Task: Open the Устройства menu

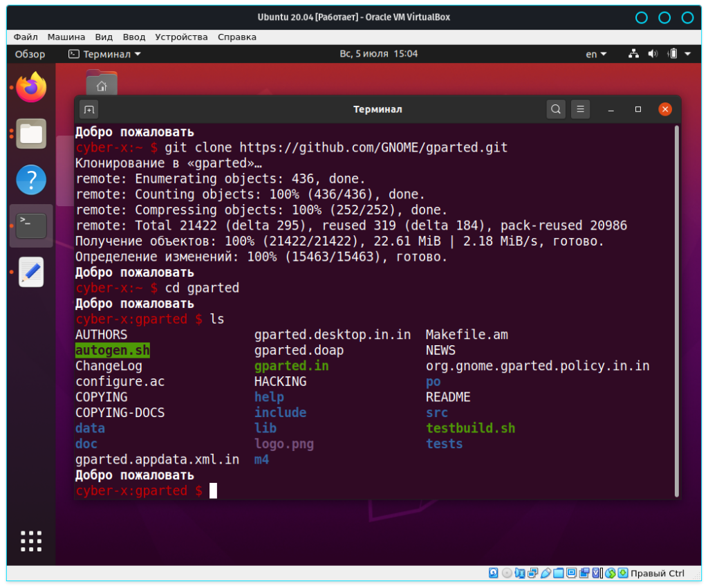Action: click(181, 37)
